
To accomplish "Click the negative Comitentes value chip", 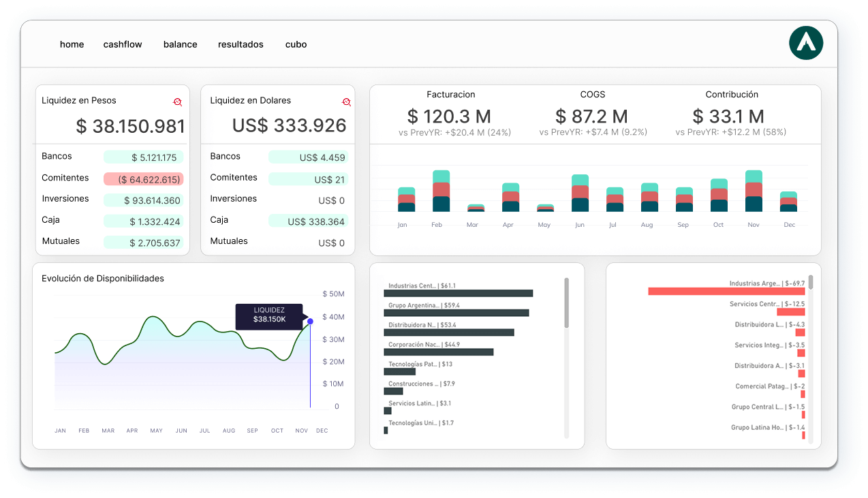I will click(x=144, y=178).
